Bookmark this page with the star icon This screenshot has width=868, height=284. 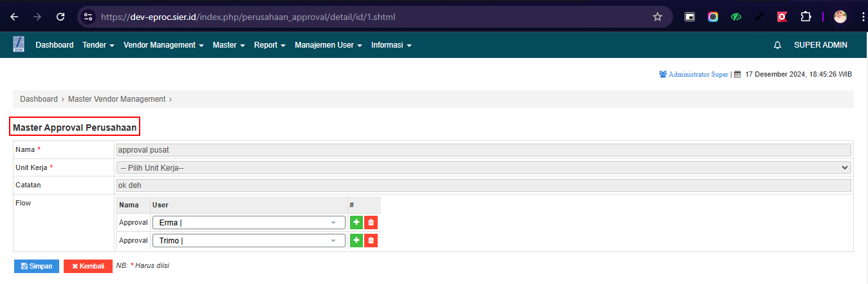pos(658,17)
